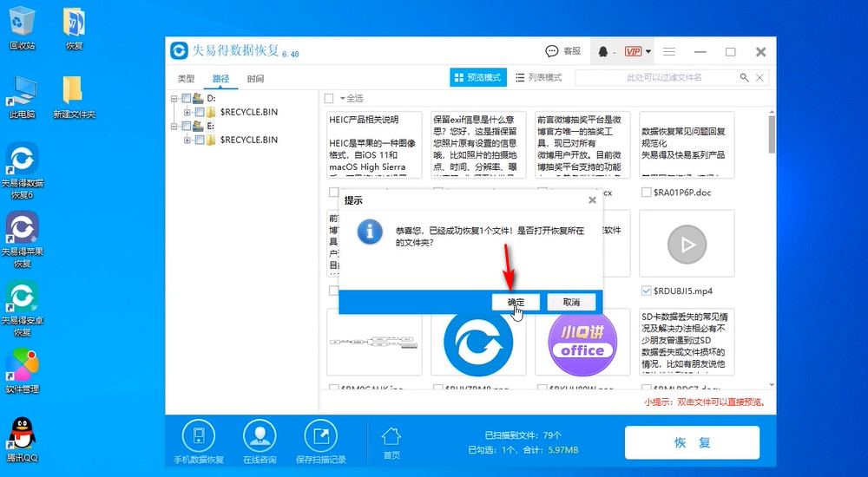Open 新建文件夹 desktop folder
The image size is (868, 477).
tap(74, 90)
